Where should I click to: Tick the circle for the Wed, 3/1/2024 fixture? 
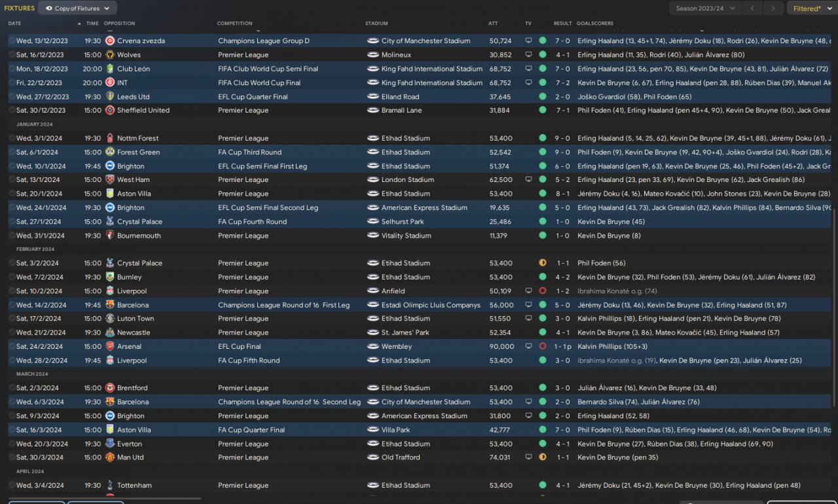[x=11, y=138]
